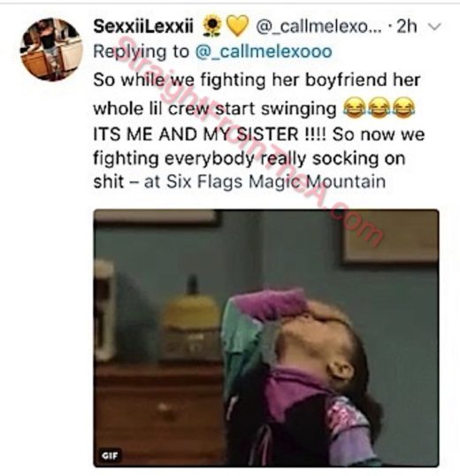
Task: Click the dresser drawer knob in GIF
Action: coord(164,406)
